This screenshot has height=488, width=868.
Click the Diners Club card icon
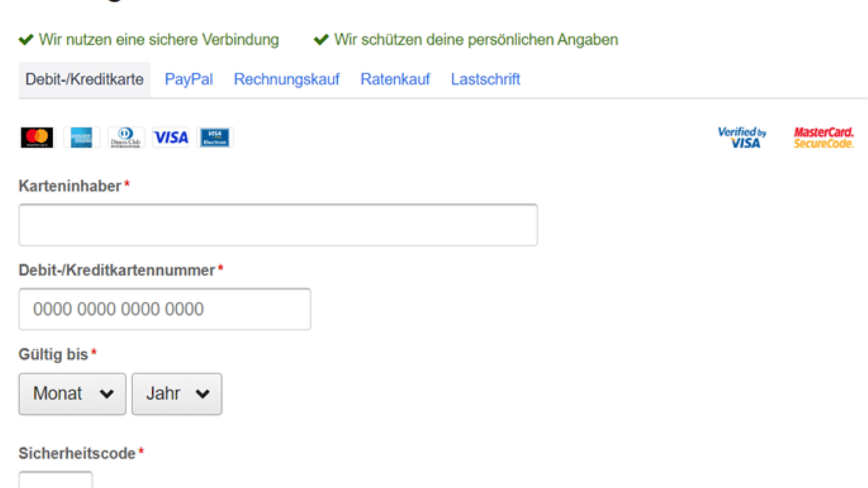pyautogui.click(x=126, y=137)
